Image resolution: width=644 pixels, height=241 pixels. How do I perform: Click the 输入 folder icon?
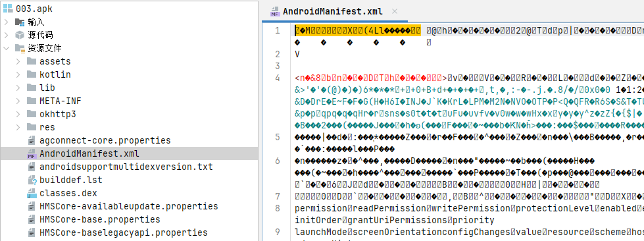pos(20,22)
